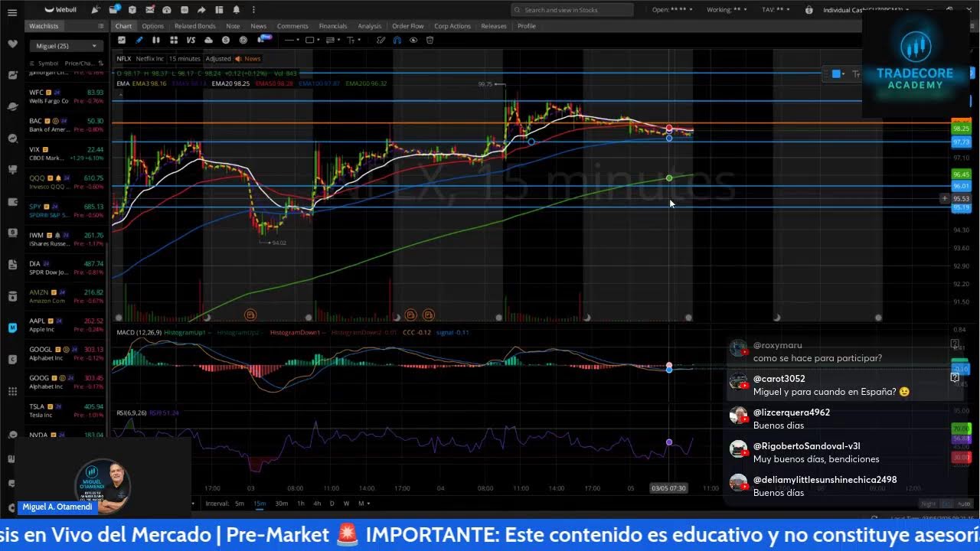The height and width of the screenshot is (551, 980).
Task: Click the Adjusted price label
Action: click(x=218, y=59)
